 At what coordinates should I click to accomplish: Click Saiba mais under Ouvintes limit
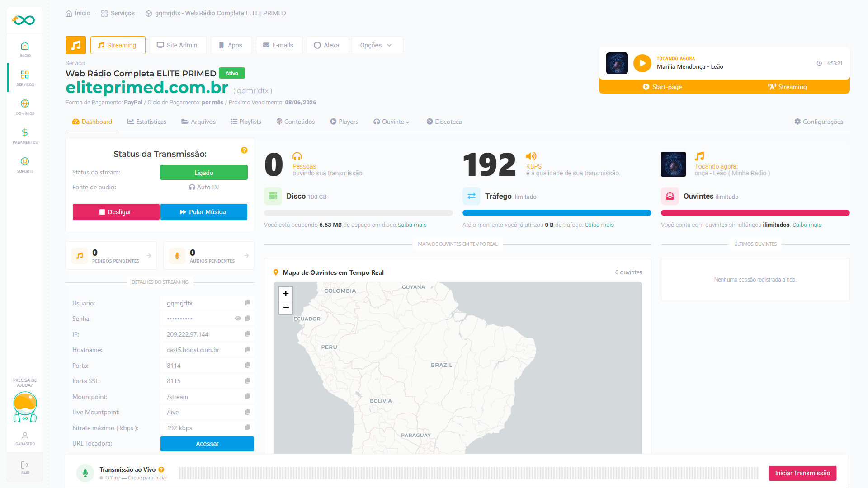(x=807, y=225)
